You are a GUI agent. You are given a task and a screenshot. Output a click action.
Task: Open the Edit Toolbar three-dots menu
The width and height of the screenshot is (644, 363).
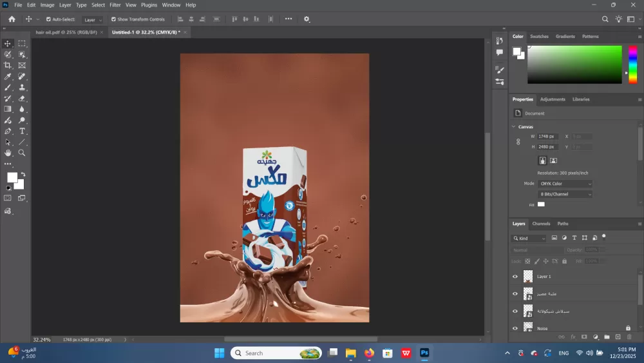7,164
